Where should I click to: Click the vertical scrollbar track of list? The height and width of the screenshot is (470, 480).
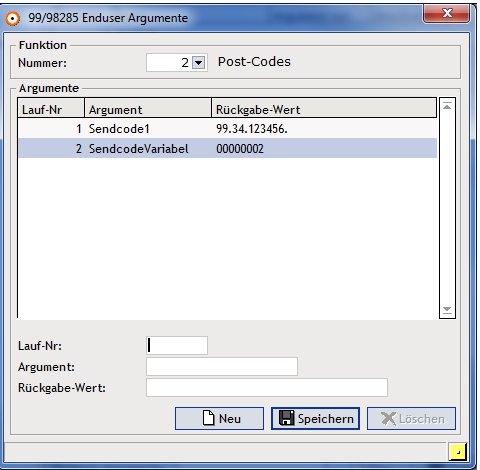tap(447, 208)
